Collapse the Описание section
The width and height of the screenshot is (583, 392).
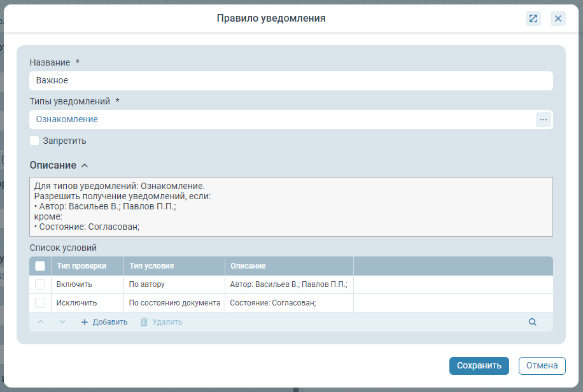(84, 165)
